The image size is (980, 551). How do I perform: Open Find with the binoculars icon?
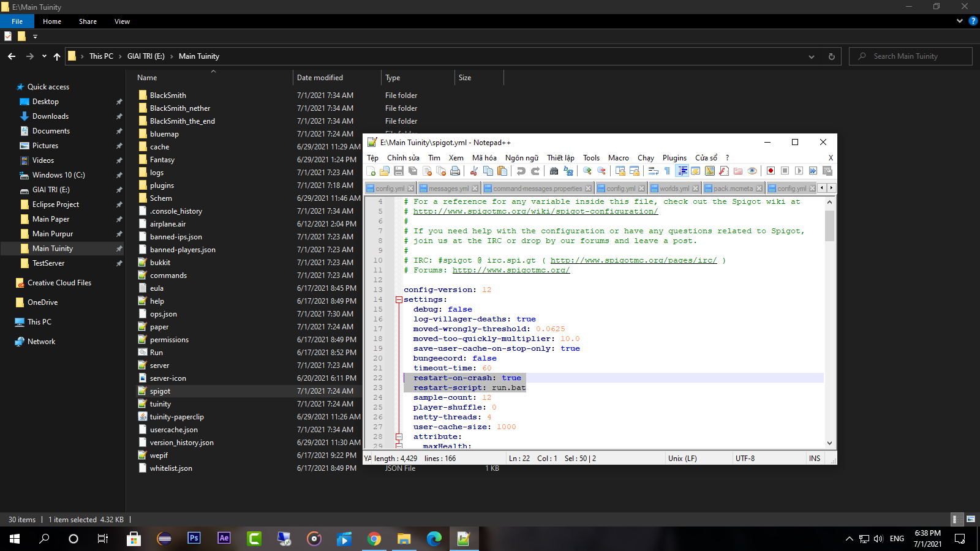click(554, 171)
